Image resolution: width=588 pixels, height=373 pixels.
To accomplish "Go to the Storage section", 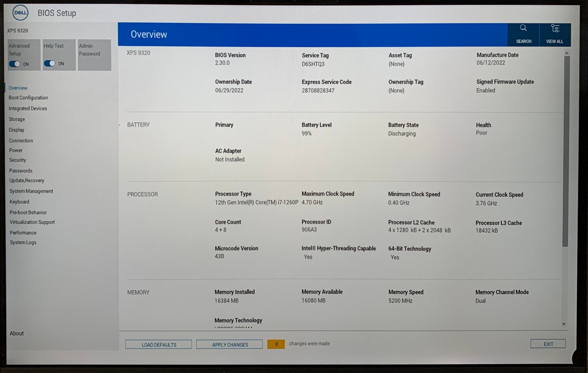I will [17, 119].
